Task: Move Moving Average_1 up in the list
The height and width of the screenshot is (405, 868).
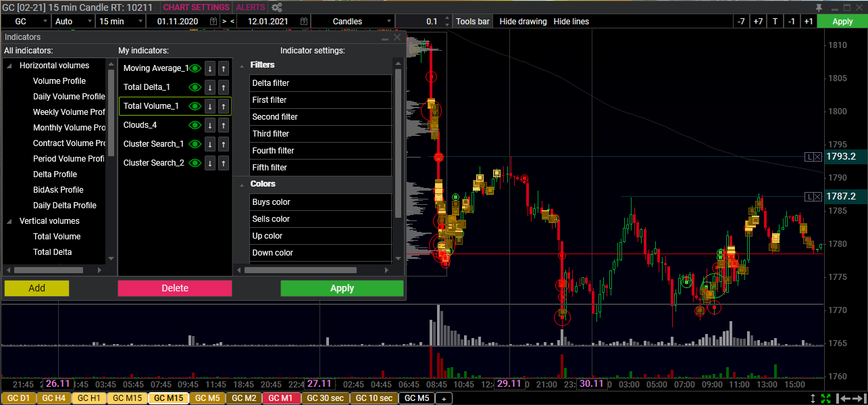Action: point(224,68)
